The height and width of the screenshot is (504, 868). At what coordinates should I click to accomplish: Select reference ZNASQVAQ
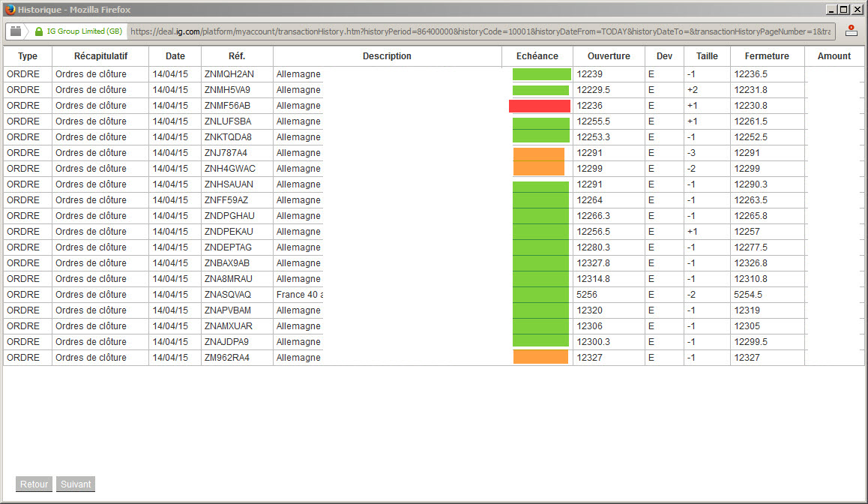click(x=228, y=295)
